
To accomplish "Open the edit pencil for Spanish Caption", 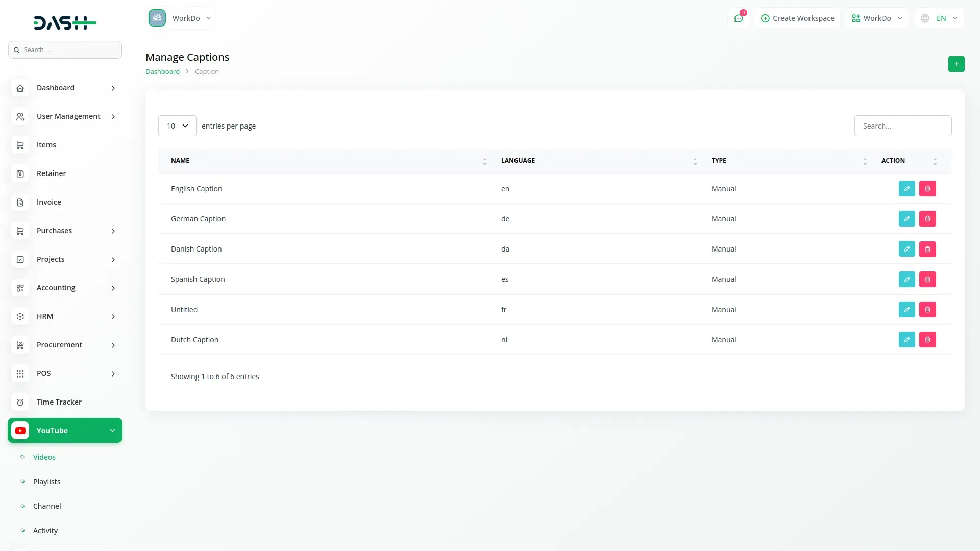I will pyautogui.click(x=906, y=279).
